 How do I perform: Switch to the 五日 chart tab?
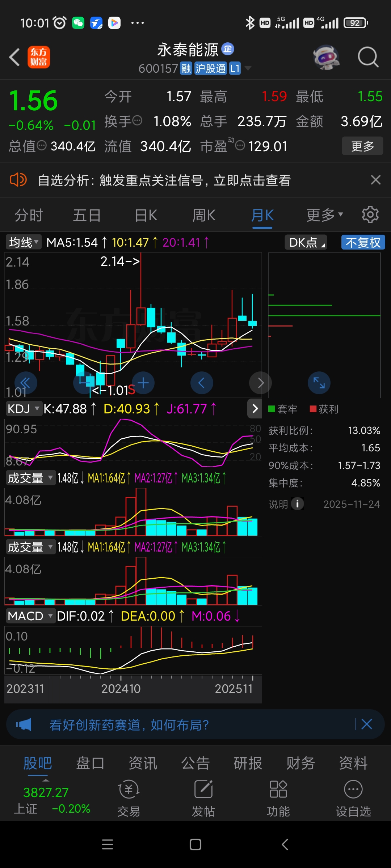(x=87, y=216)
